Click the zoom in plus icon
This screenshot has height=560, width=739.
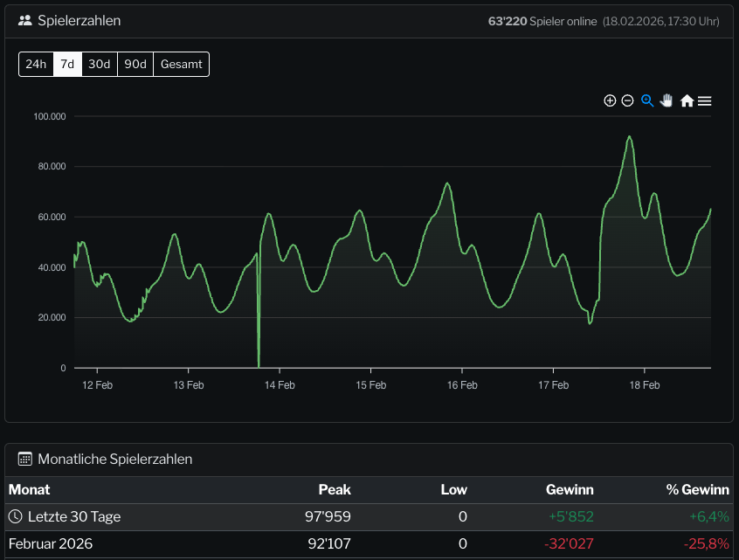pos(610,100)
